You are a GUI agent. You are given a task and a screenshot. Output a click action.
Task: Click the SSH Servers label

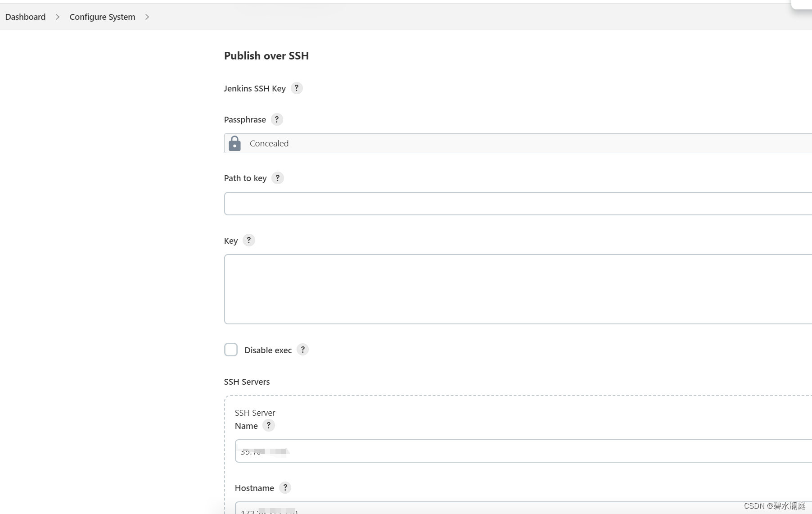[x=247, y=382]
